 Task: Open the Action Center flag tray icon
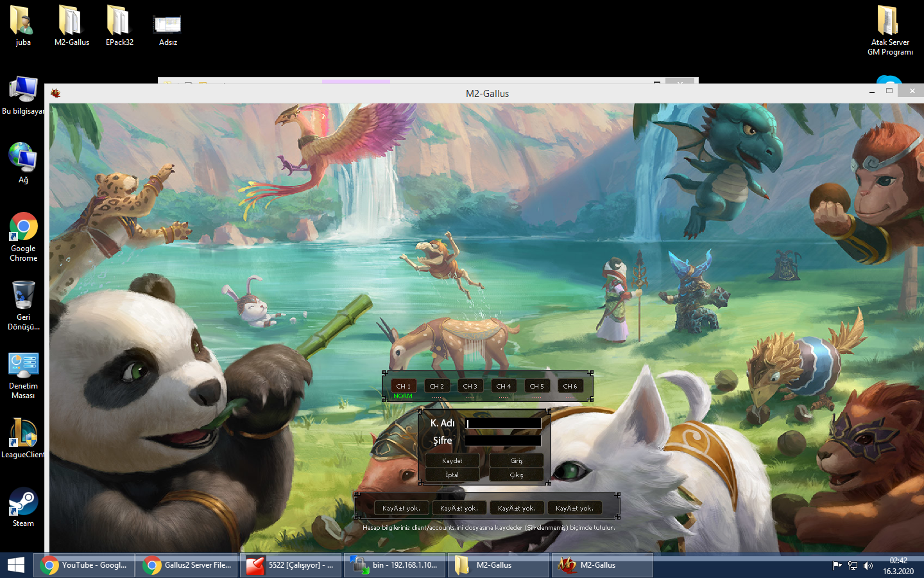pyautogui.click(x=837, y=566)
